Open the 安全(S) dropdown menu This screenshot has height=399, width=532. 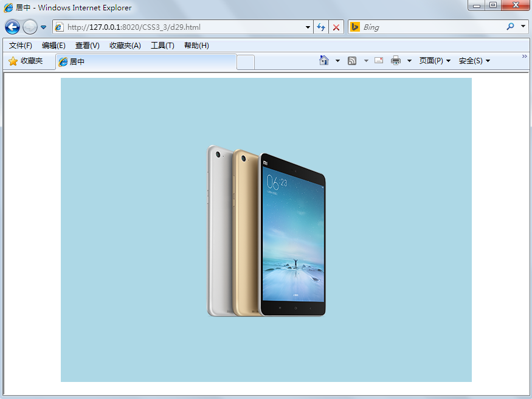coord(474,61)
